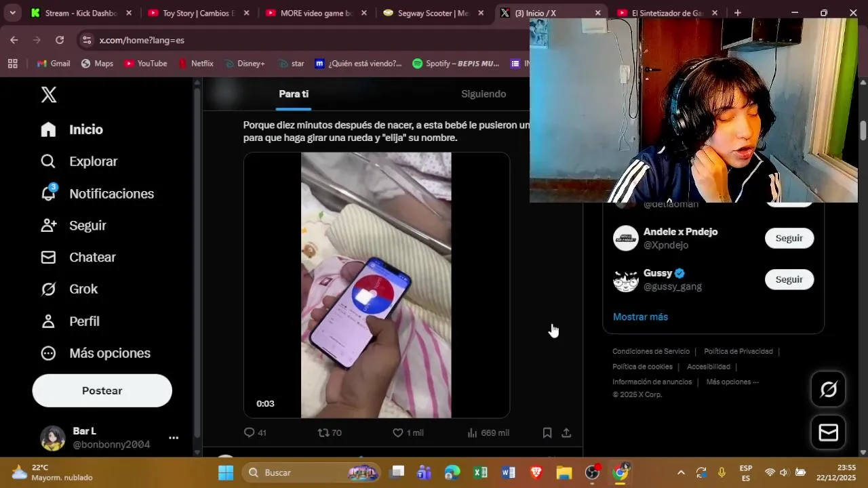Open Información de anuncios link
This screenshot has width=868, height=488.
click(x=652, y=382)
